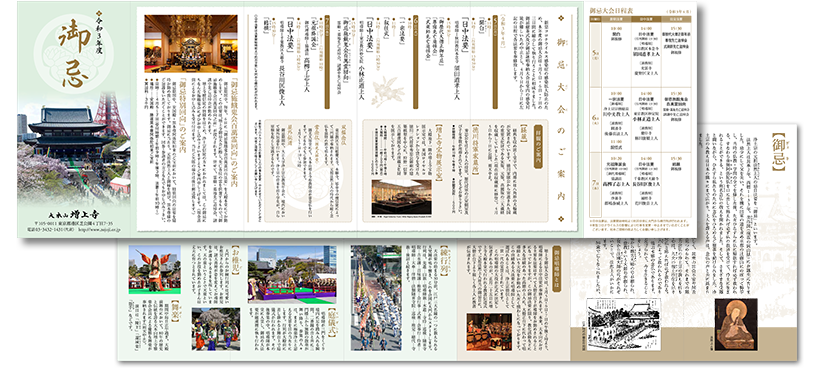Click the 【御忌】 heading on the right panel
The width and height of the screenshot is (820, 368).
[778, 153]
